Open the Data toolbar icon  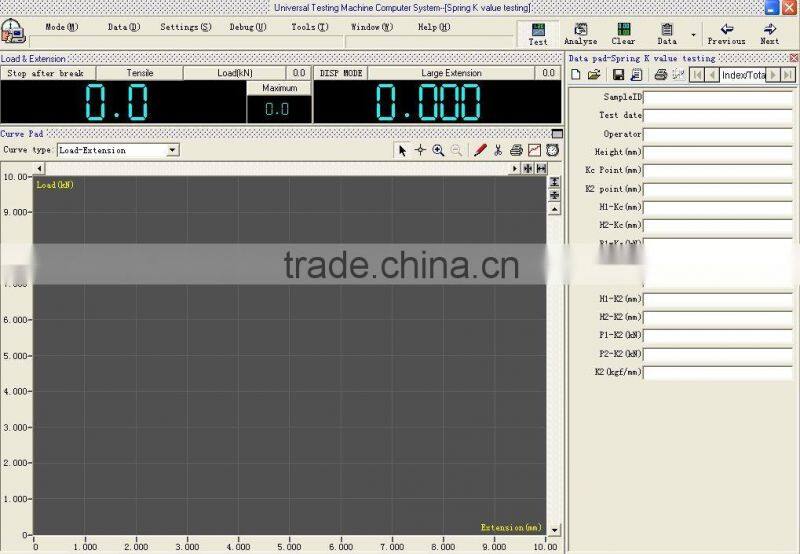tap(667, 34)
